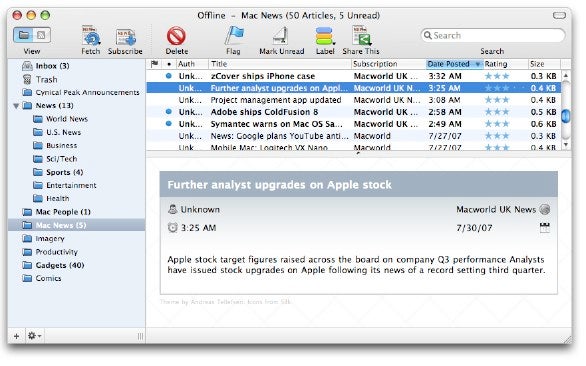Image resolution: width=586 pixels, height=366 pixels.
Task: Click the Fetch toolbar icon
Action: [91, 37]
